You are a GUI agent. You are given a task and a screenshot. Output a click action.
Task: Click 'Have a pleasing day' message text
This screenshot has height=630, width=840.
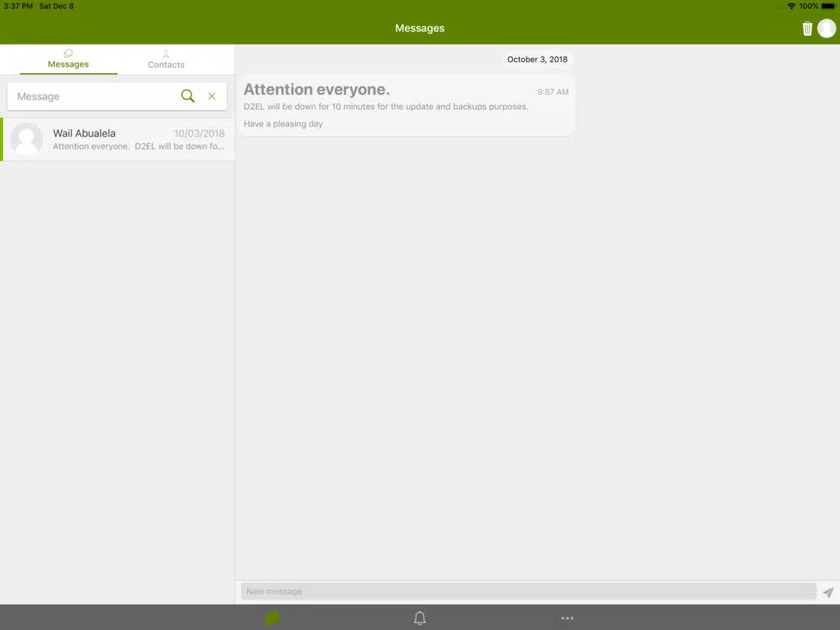point(283,123)
